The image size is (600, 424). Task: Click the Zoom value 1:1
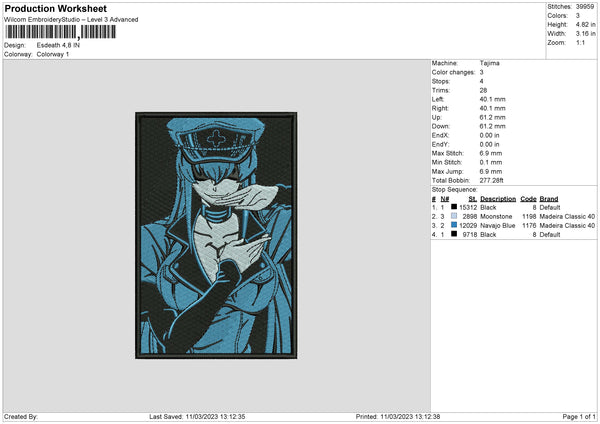coord(580,43)
